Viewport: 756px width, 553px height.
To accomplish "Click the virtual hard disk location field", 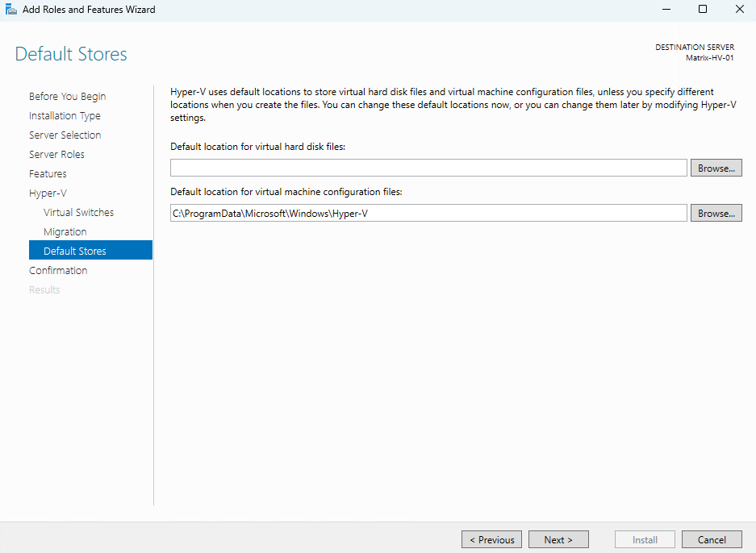I will (x=428, y=168).
